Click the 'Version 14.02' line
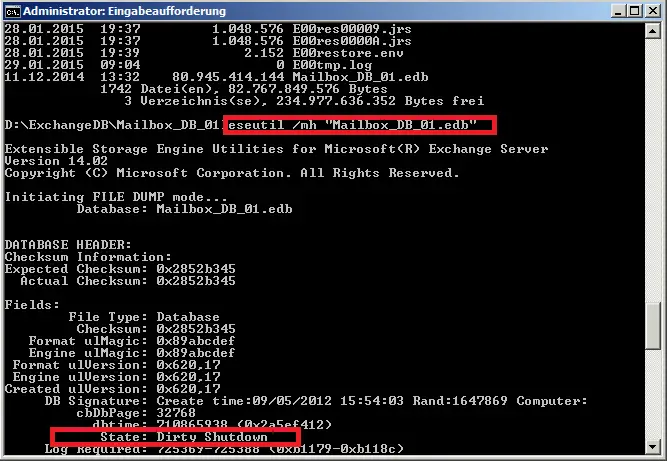The height and width of the screenshot is (461, 667). [x=56, y=161]
